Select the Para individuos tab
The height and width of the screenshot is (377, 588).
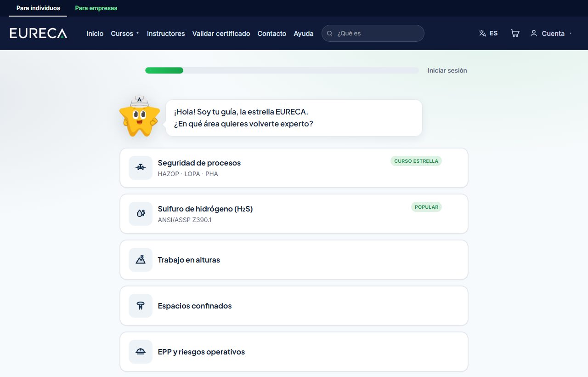[x=38, y=8]
